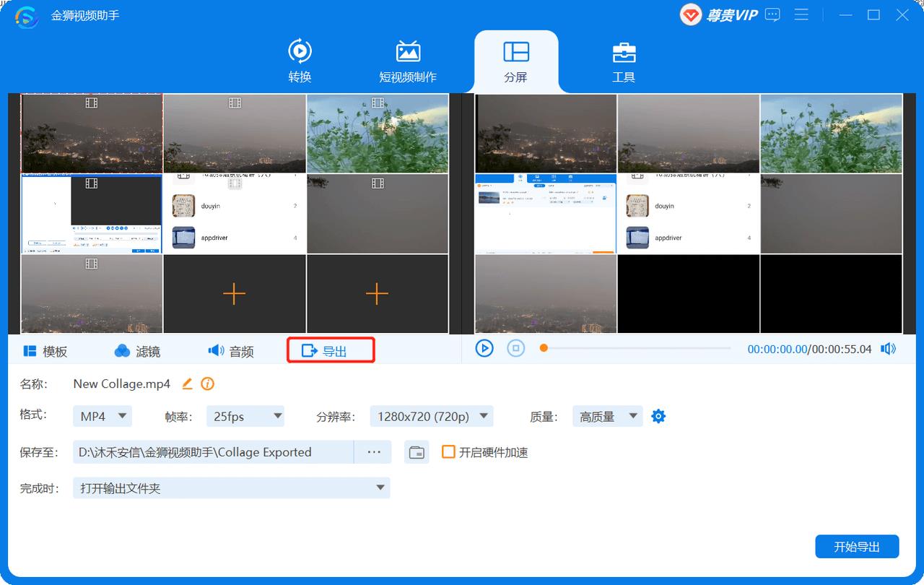The height and width of the screenshot is (585, 924).
Task: Switch to the 转换 tab
Action: point(300,61)
